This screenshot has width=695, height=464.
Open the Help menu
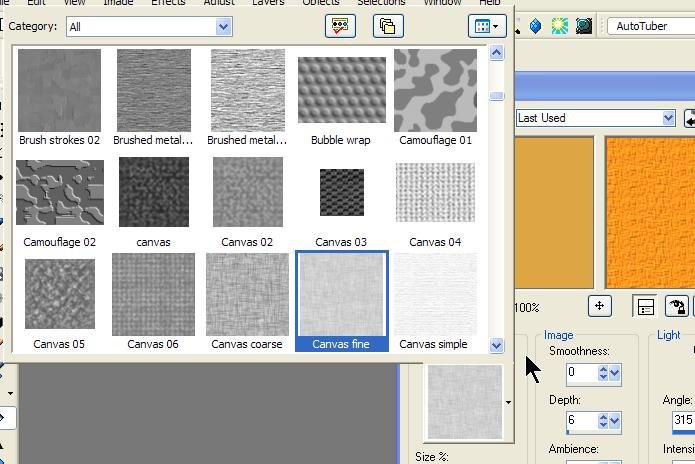click(x=489, y=3)
